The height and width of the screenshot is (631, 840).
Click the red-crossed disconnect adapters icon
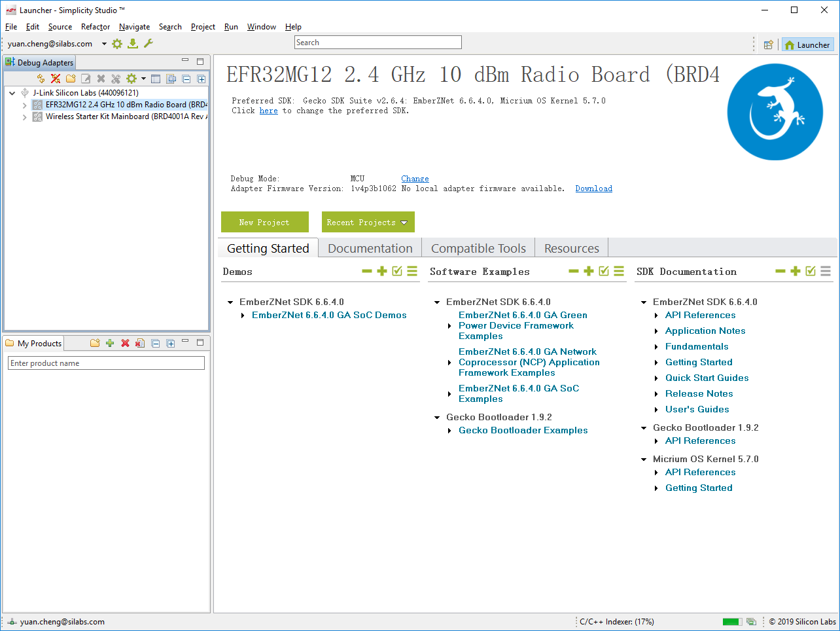(56, 79)
